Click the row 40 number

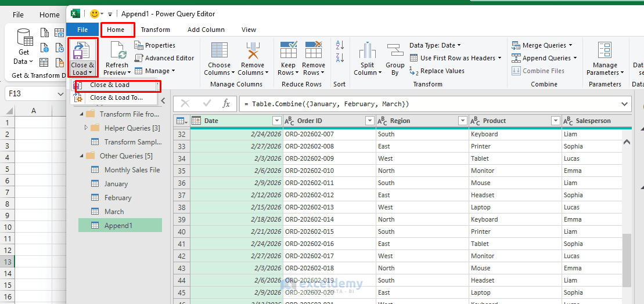click(182, 231)
